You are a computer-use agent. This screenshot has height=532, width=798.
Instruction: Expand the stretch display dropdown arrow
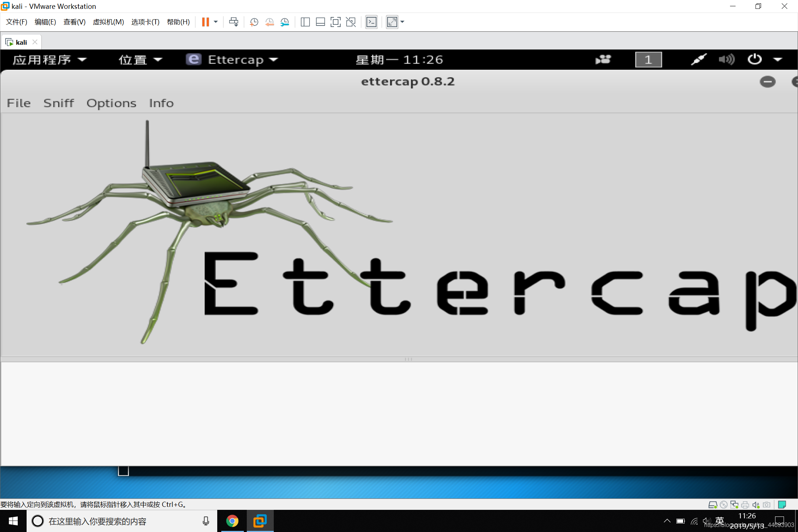[x=402, y=22]
